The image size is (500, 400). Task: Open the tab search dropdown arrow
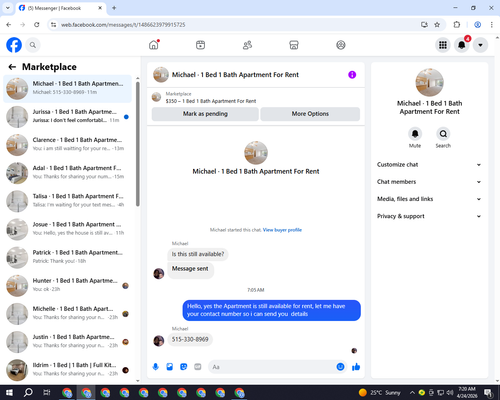pos(8,8)
